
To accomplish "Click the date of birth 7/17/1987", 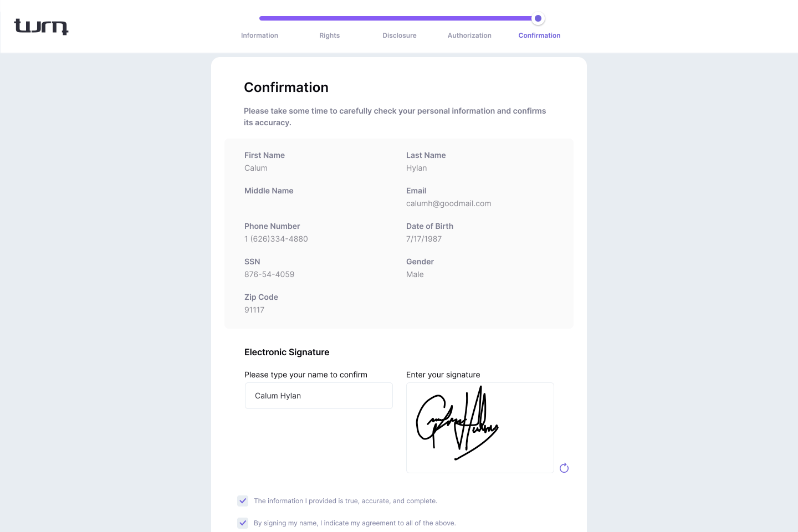I will point(424,239).
